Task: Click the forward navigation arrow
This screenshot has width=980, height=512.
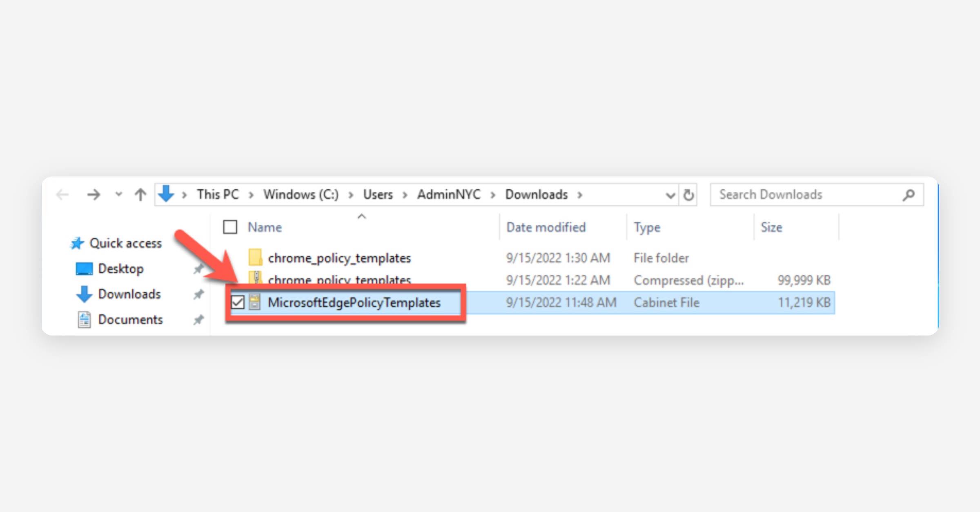Action: pos(94,195)
